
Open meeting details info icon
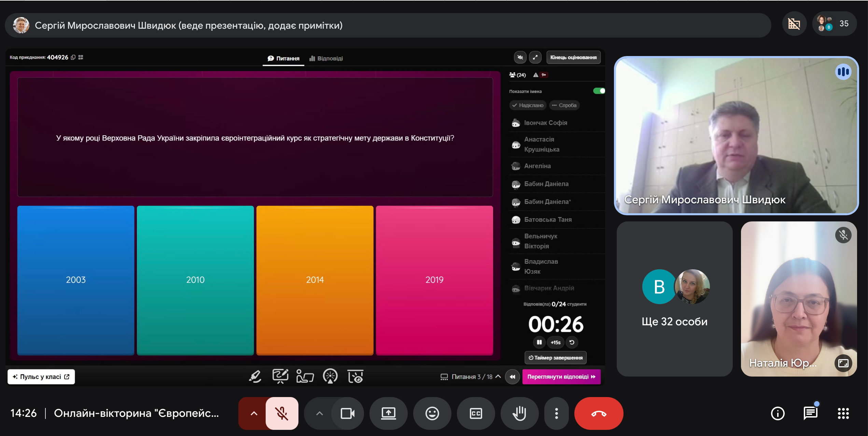[778, 413]
